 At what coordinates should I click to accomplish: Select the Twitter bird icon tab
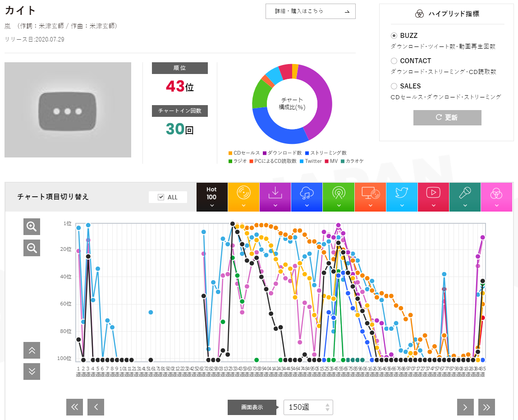click(x=402, y=197)
